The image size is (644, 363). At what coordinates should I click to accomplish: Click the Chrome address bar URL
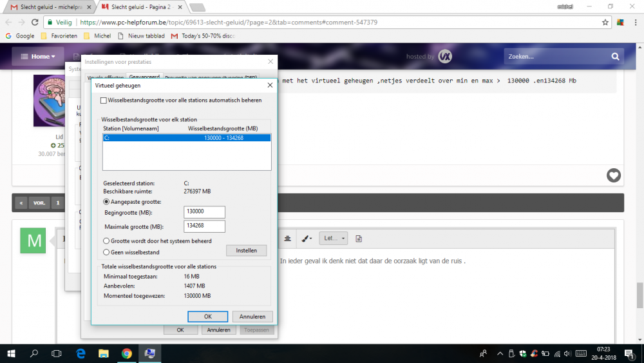click(x=229, y=22)
